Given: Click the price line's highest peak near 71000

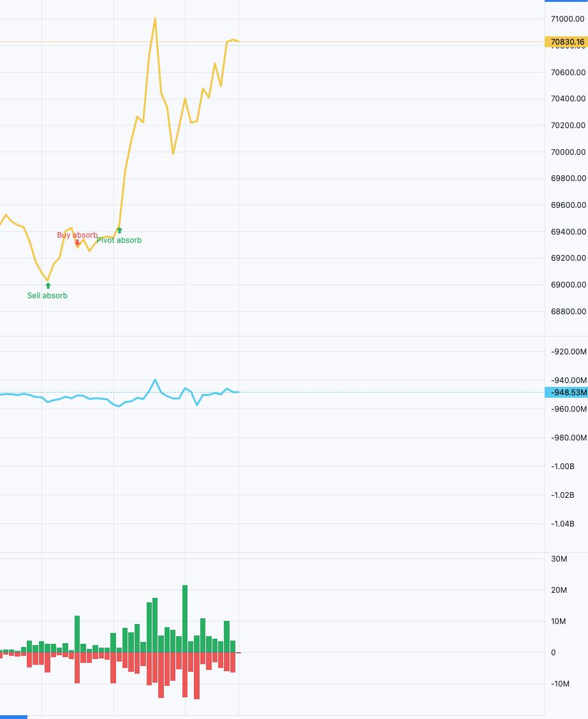Looking at the screenshot, I should tap(155, 18).
